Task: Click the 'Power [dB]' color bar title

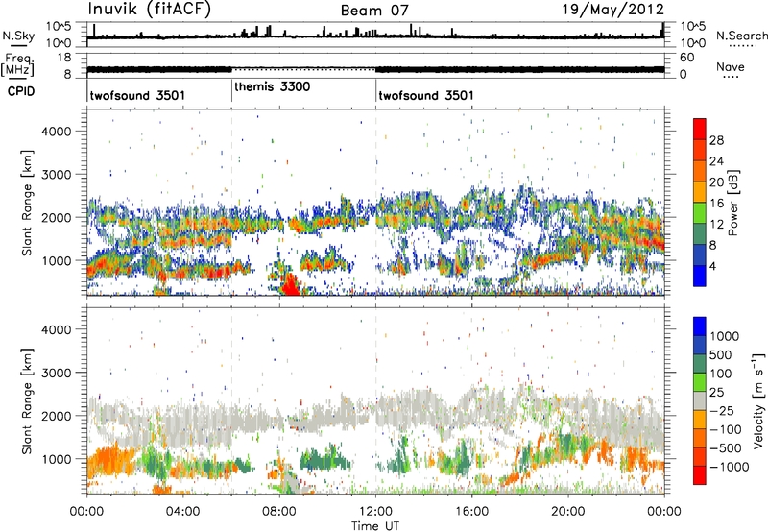Action: click(732, 203)
